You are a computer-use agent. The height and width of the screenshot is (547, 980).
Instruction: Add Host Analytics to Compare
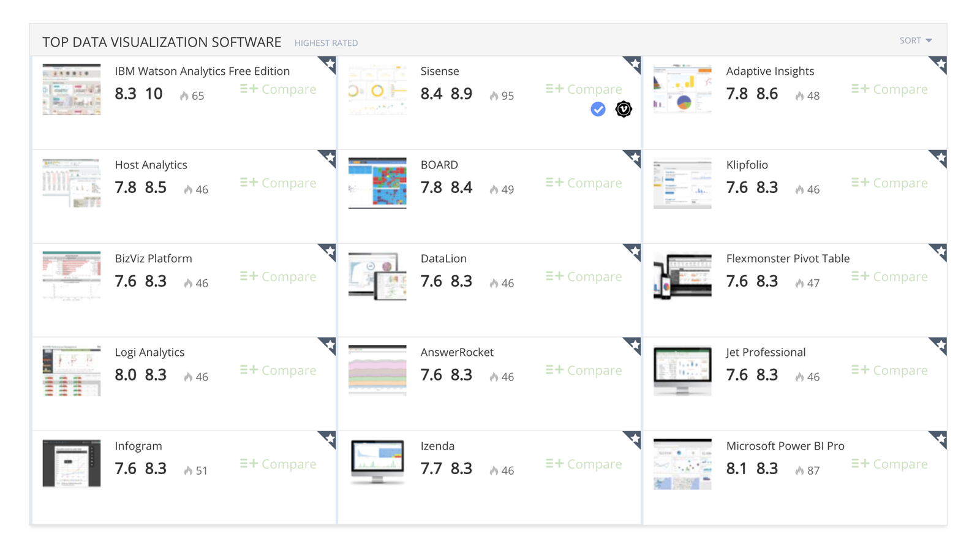(x=278, y=183)
